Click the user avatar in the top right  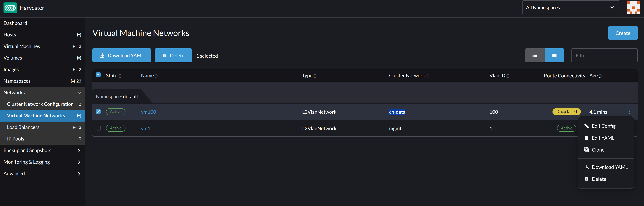point(633,8)
